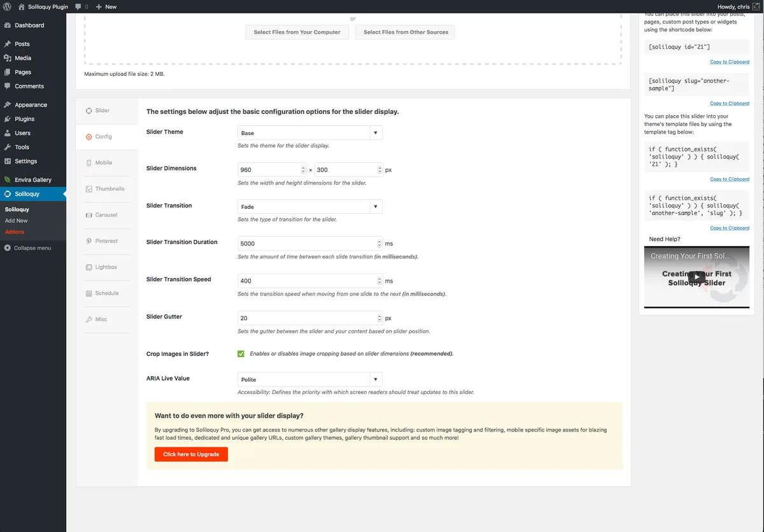Image resolution: width=764 pixels, height=532 pixels.
Task: Copy the id="21" shortcode to clipboard
Action: (730, 62)
